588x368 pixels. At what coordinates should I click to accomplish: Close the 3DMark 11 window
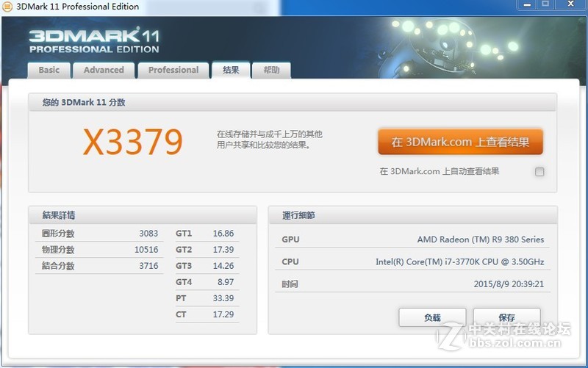571,4
